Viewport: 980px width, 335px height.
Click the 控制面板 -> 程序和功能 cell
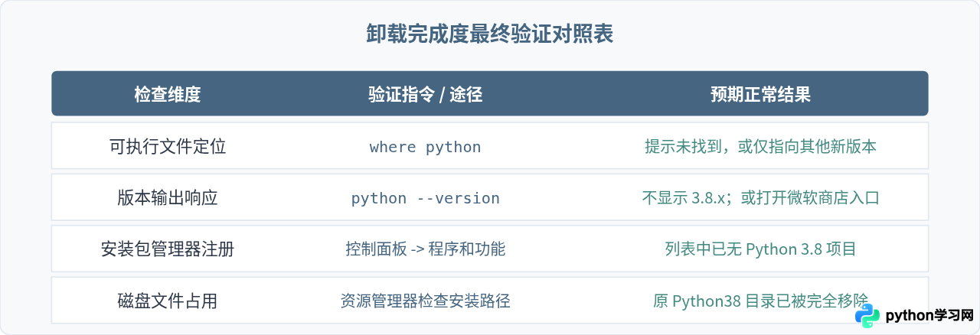[x=425, y=249]
